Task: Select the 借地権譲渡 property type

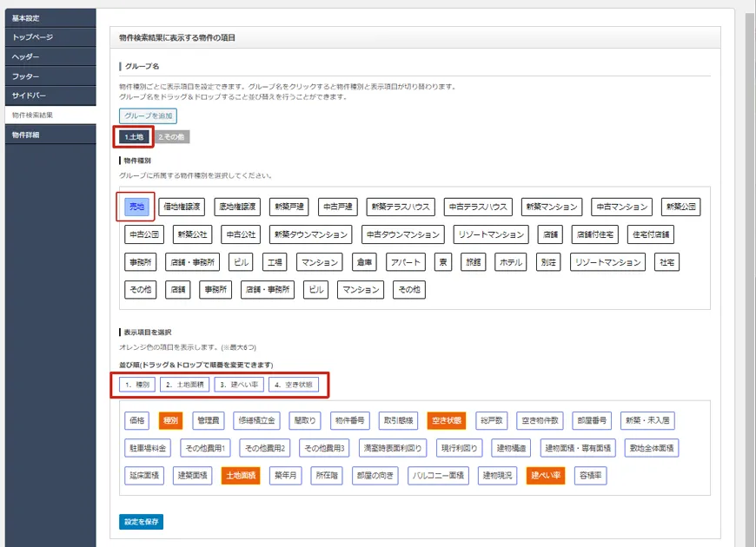Action: pos(182,207)
